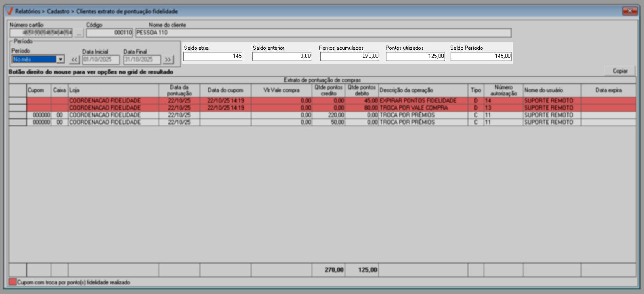Screen dimensions: 644x294
Task: Click the Número cartão field
Action: 41,33
